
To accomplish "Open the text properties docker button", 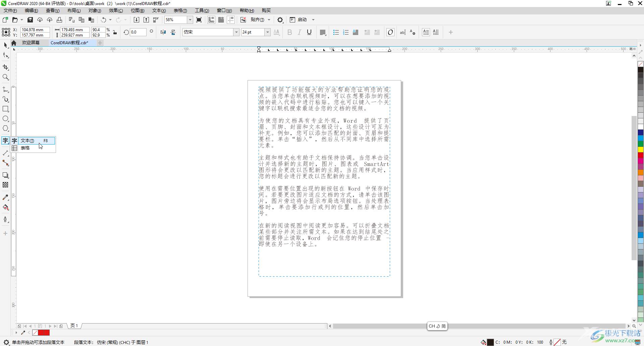I will [413, 32].
